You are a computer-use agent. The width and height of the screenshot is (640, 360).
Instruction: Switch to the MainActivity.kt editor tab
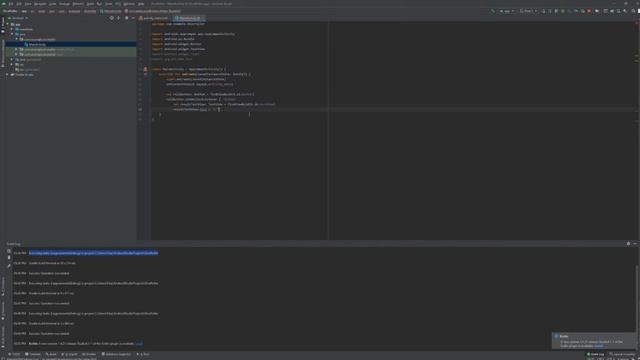coord(188,18)
